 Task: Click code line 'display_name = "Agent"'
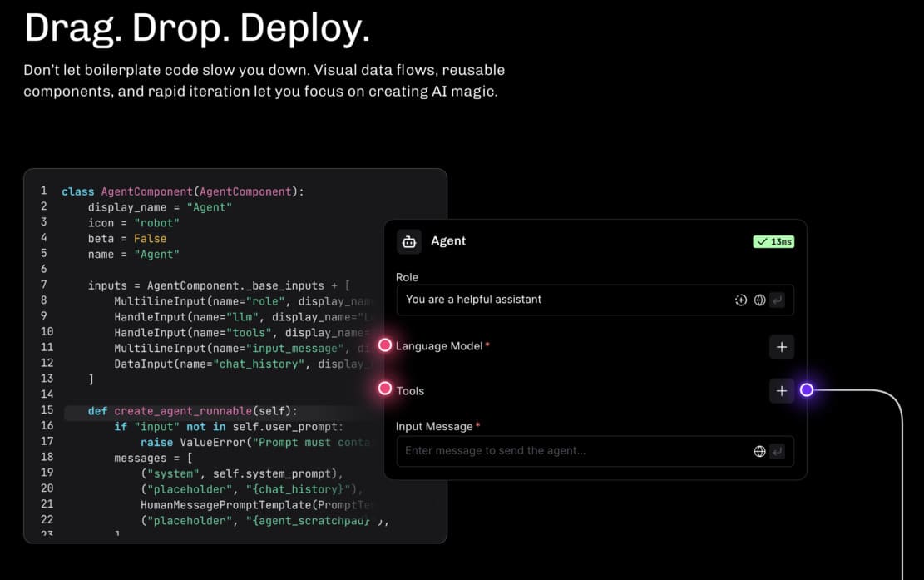point(160,207)
